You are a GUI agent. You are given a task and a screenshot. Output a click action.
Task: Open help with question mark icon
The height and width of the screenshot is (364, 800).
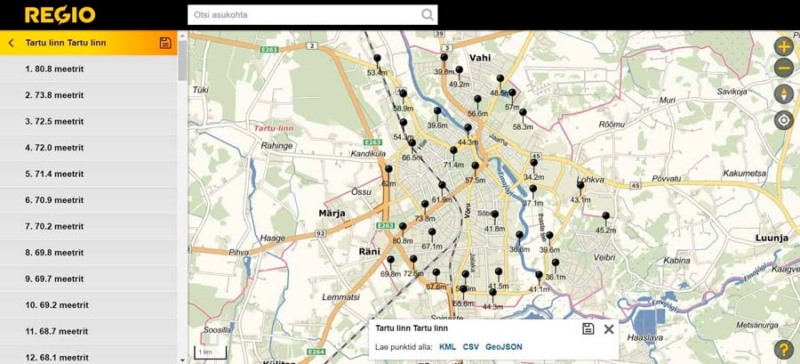pyautogui.click(x=784, y=350)
